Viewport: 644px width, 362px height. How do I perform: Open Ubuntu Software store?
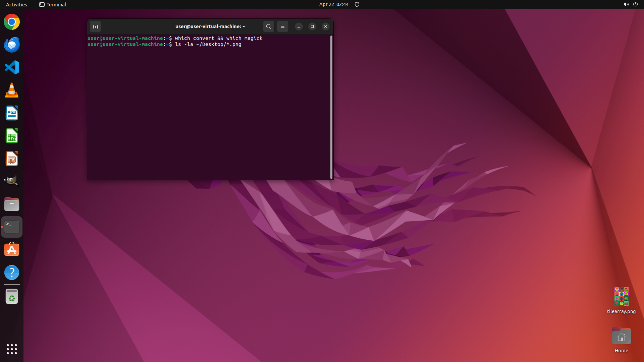(12, 250)
